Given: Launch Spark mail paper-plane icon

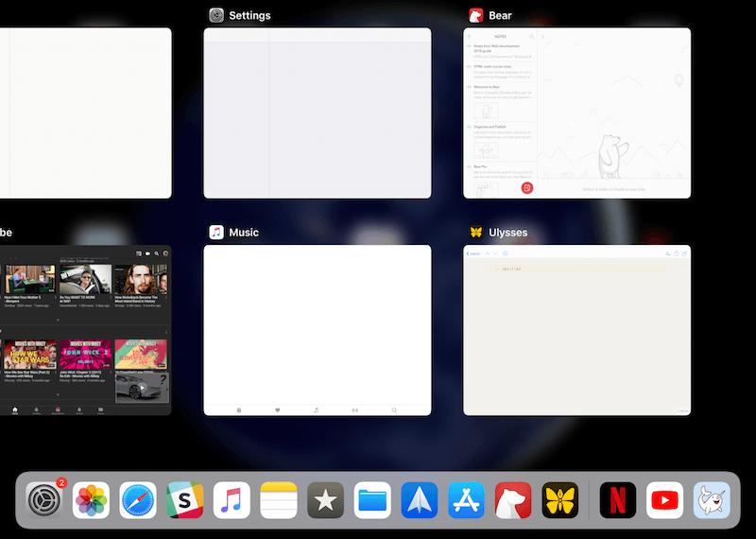Looking at the screenshot, I should [420, 500].
